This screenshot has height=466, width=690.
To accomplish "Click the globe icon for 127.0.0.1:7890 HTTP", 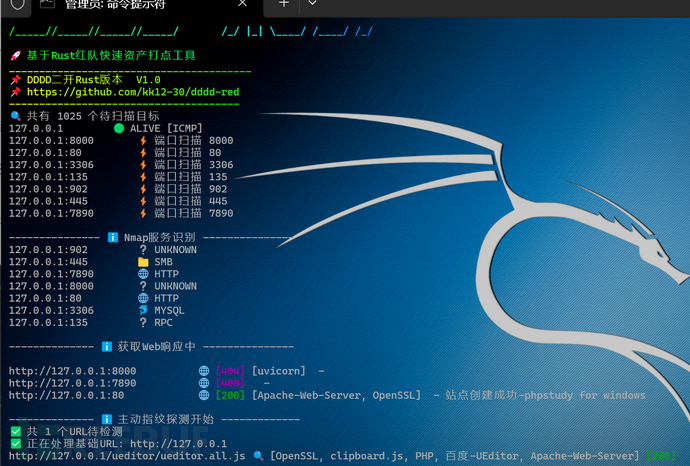I will (x=143, y=274).
